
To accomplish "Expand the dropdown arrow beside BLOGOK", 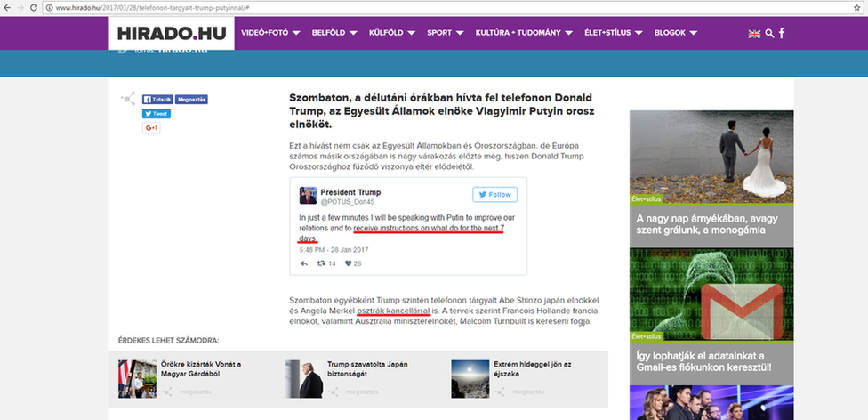I will coord(694,33).
